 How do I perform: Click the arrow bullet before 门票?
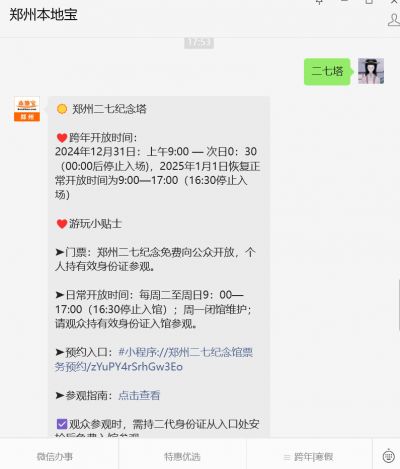tap(60, 252)
